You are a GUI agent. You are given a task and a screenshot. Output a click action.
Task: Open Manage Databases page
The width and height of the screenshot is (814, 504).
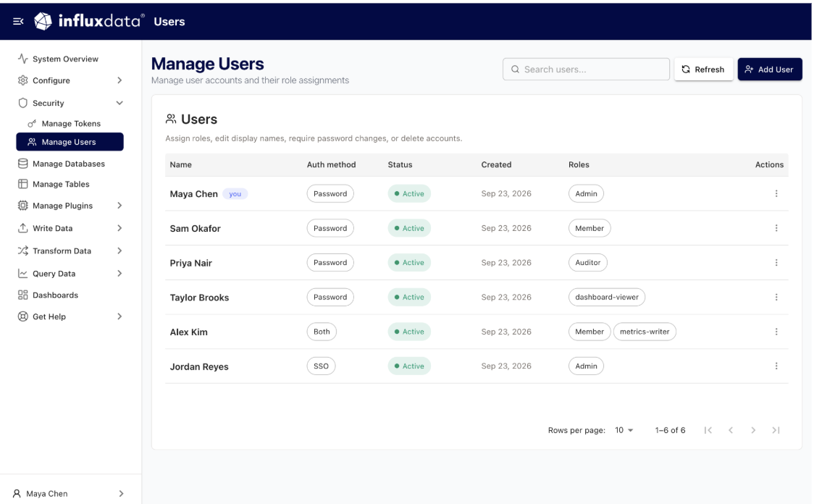pyautogui.click(x=70, y=164)
